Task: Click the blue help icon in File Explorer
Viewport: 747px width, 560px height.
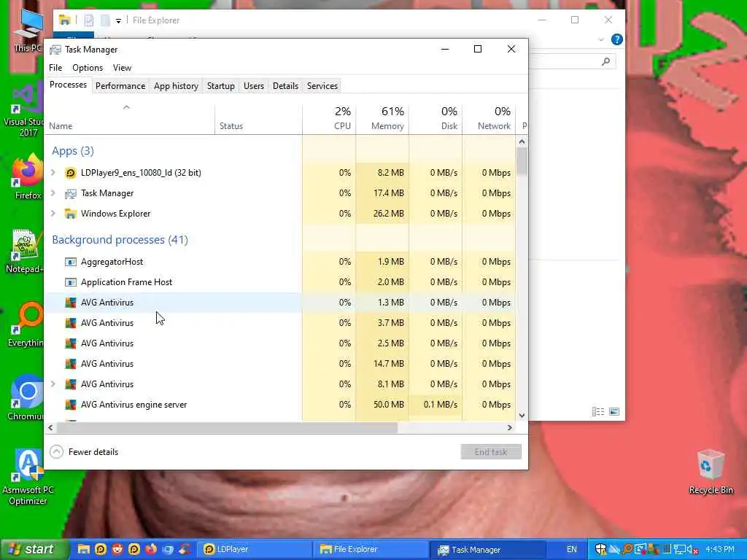Action: coord(616,39)
